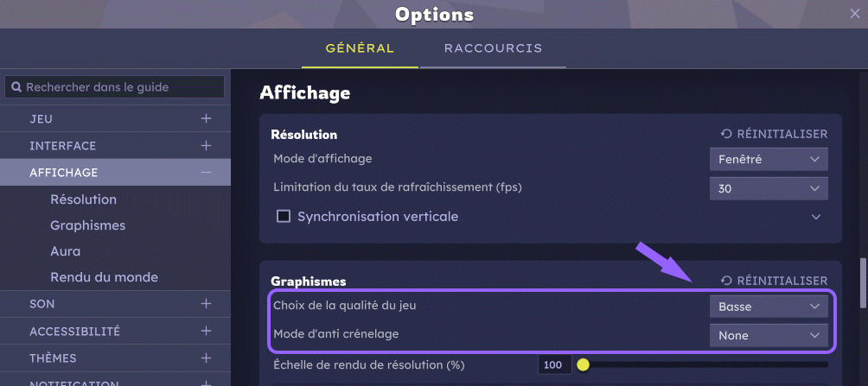The image size is (868, 386).
Task: Open anti-aliasing dropdown showing None
Action: click(x=768, y=335)
